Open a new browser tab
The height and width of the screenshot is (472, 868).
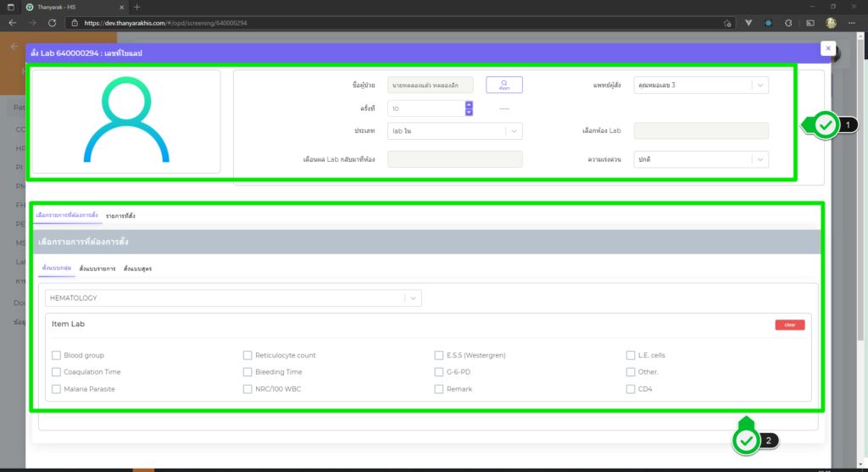137,7
